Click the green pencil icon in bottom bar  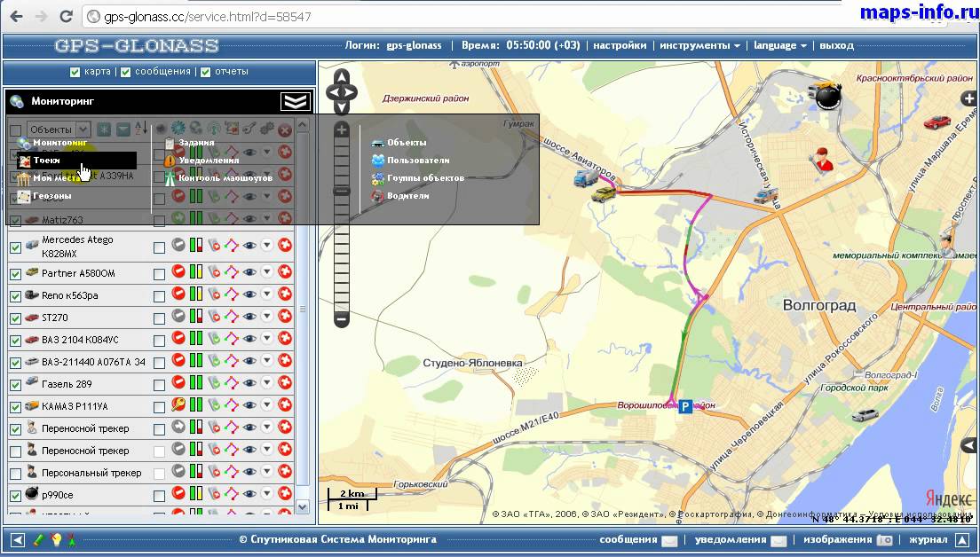[x=38, y=539]
